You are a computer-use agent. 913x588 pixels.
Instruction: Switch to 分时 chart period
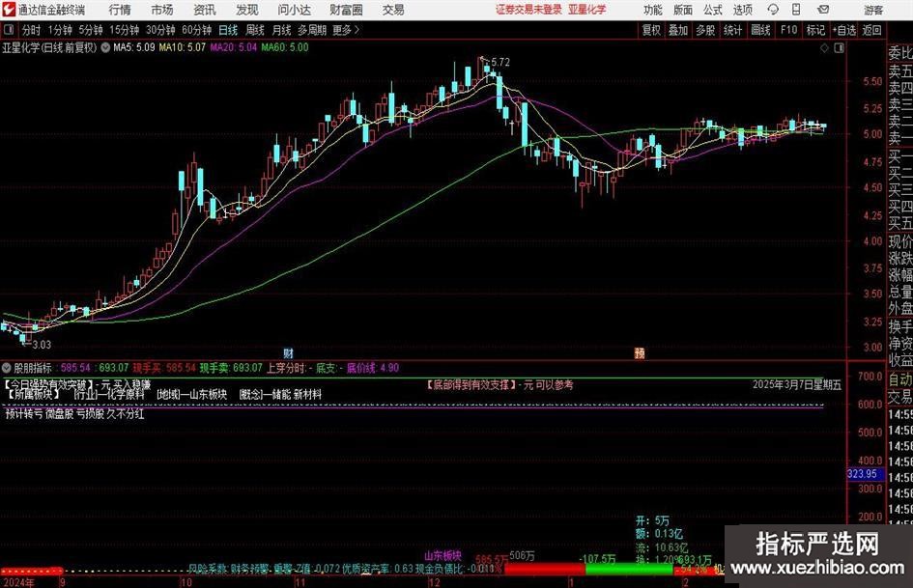pyautogui.click(x=32, y=30)
